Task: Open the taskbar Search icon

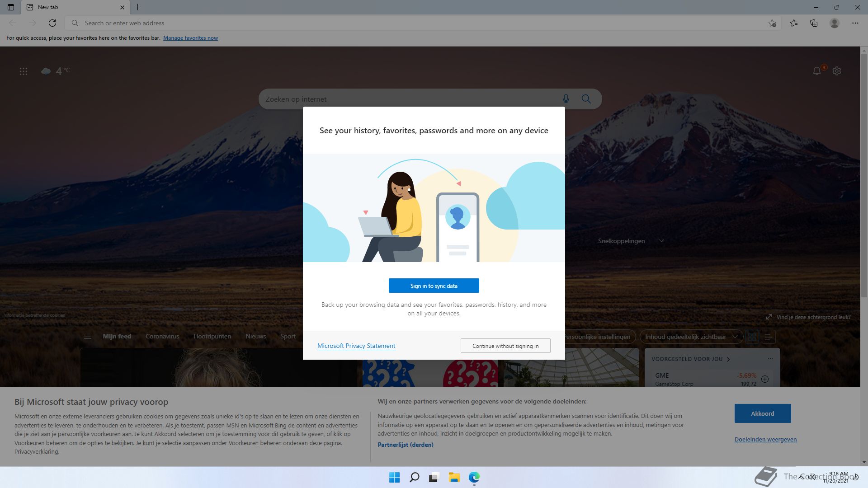Action: click(x=414, y=477)
